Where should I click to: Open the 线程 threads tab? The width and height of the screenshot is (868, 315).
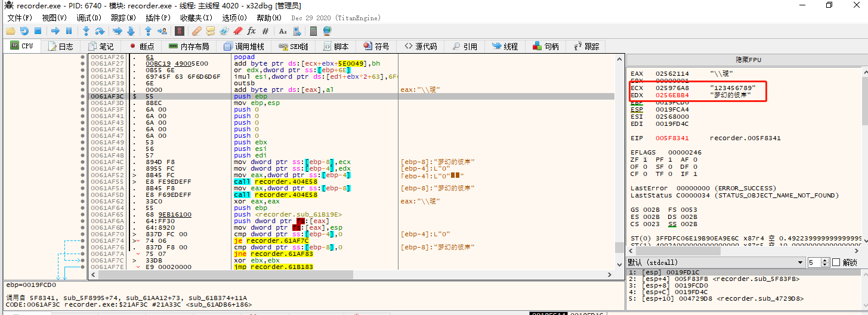pyautogui.click(x=505, y=46)
